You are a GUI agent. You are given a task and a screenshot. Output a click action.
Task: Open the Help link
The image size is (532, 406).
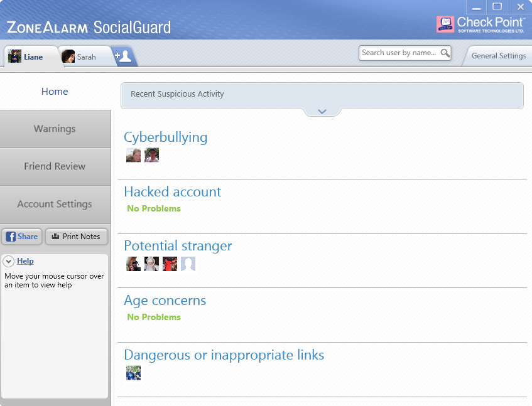pyautogui.click(x=25, y=261)
